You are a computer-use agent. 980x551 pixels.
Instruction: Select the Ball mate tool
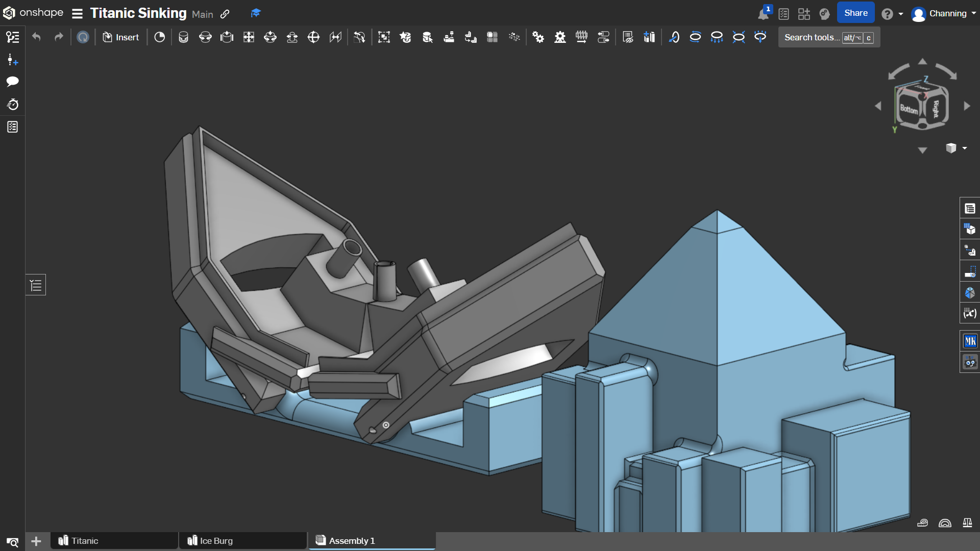313,37
